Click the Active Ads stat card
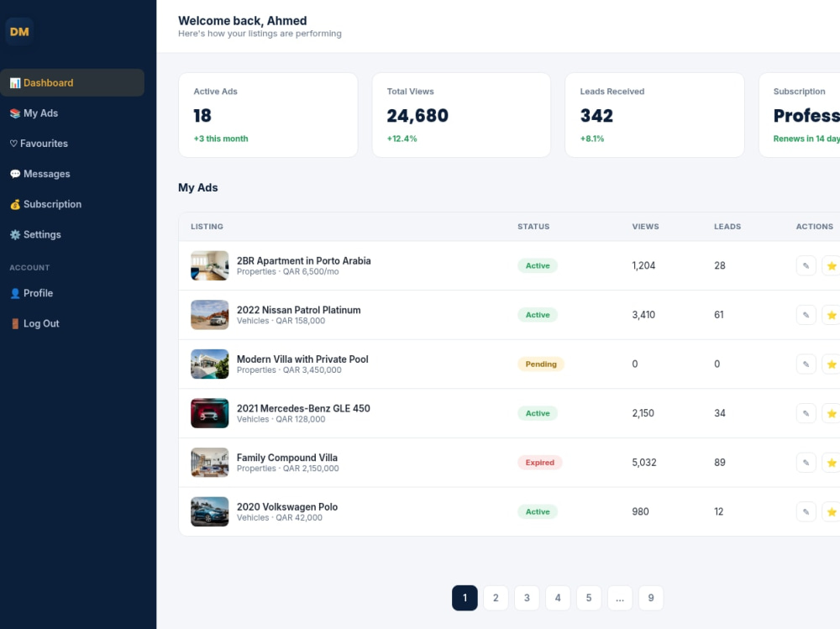The height and width of the screenshot is (629, 840). (x=268, y=115)
